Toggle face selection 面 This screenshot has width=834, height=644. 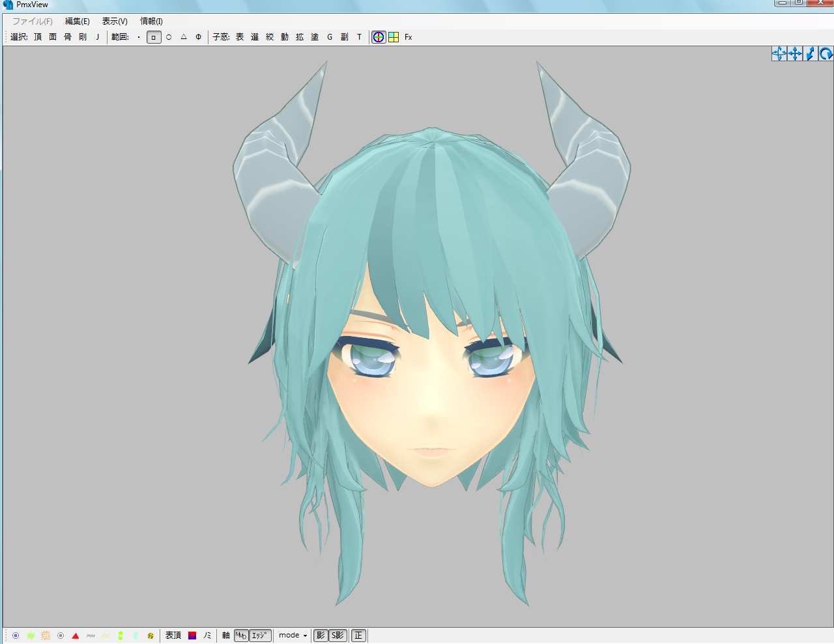pyautogui.click(x=53, y=37)
